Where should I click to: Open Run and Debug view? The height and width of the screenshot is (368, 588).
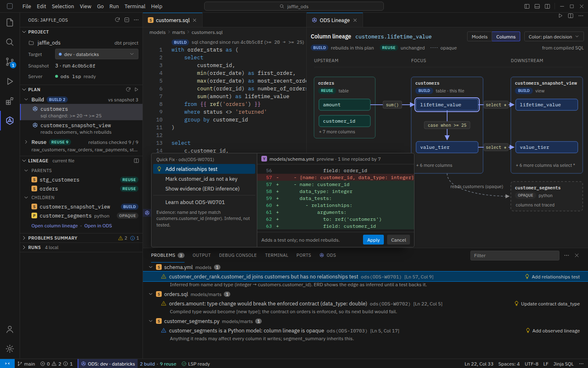[x=10, y=81]
